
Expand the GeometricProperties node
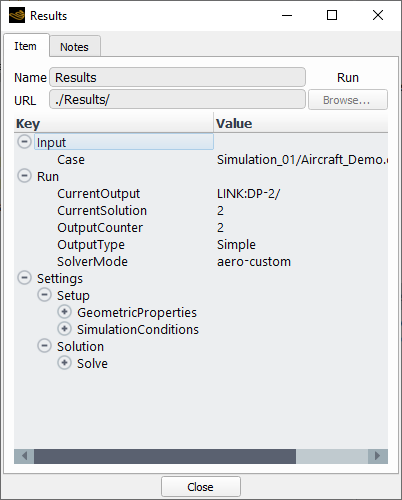(64, 312)
